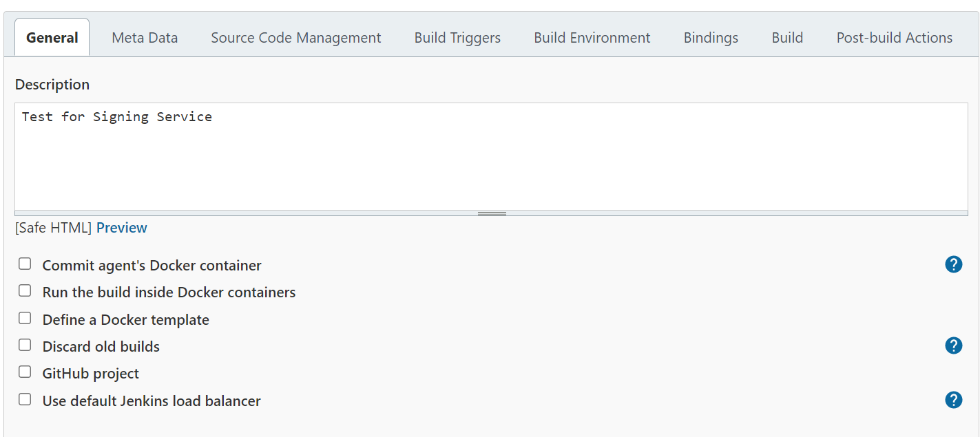Check the GitHub project box

(x=25, y=372)
